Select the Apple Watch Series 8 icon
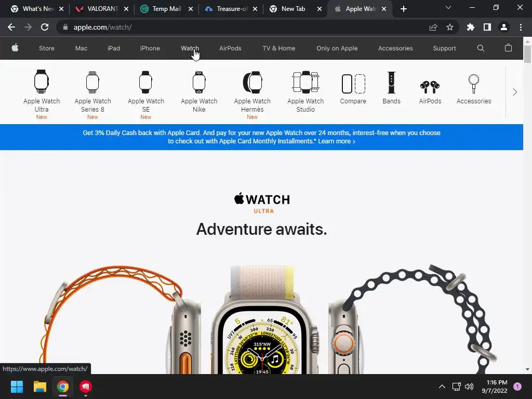 click(92, 82)
